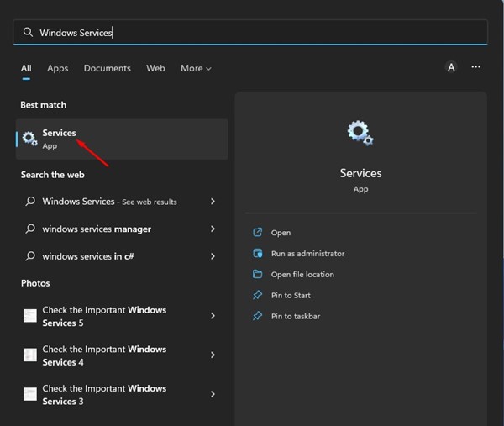Image resolution: width=504 pixels, height=426 pixels.
Task: Open photo 'Check the Important Windows Services 3'
Action: (104, 395)
